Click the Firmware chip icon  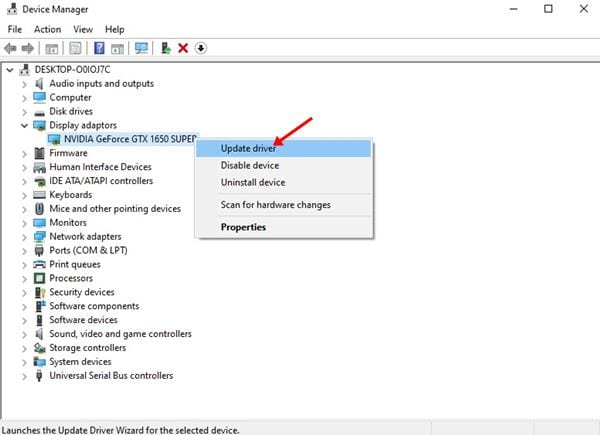(x=39, y=153)
